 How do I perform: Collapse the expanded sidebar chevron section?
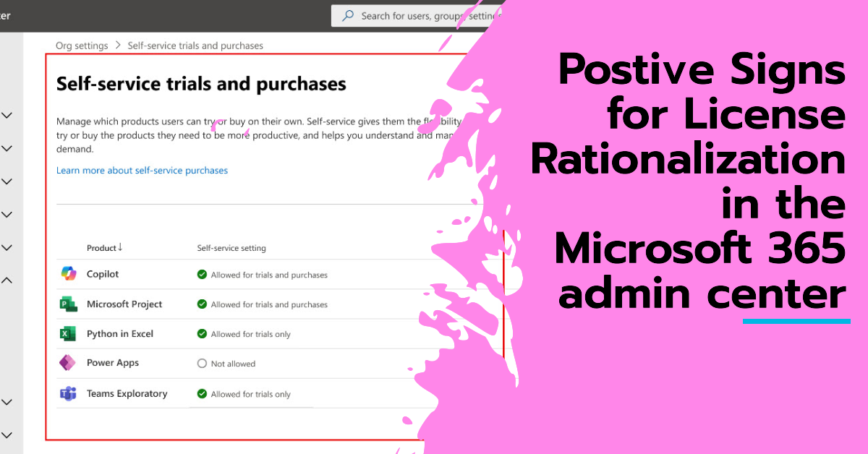(7, 280)
